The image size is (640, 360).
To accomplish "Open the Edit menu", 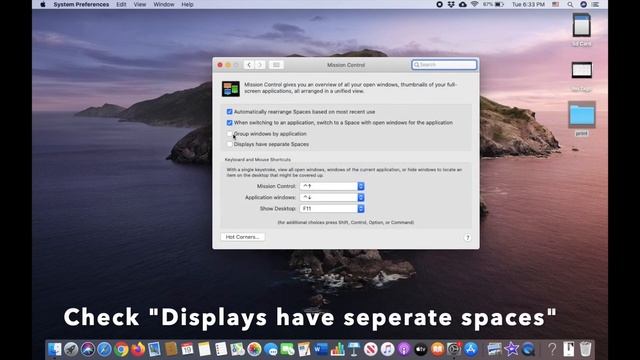I will (x=121, y=4).
